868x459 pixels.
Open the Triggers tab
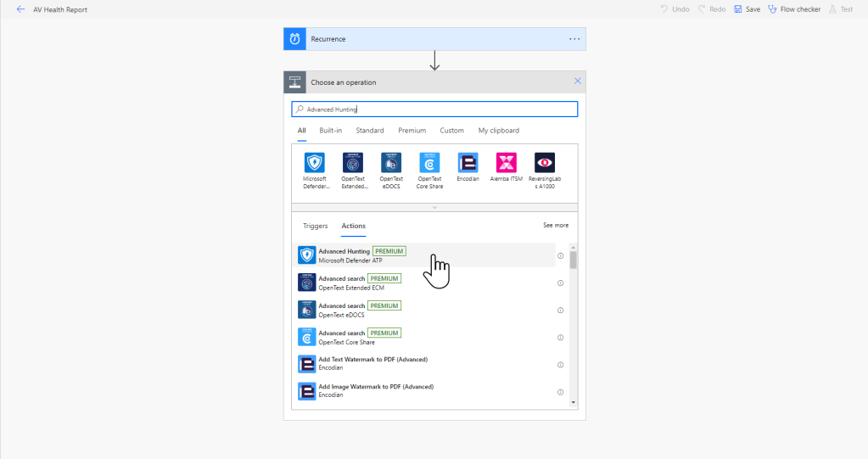pos(315,226)
